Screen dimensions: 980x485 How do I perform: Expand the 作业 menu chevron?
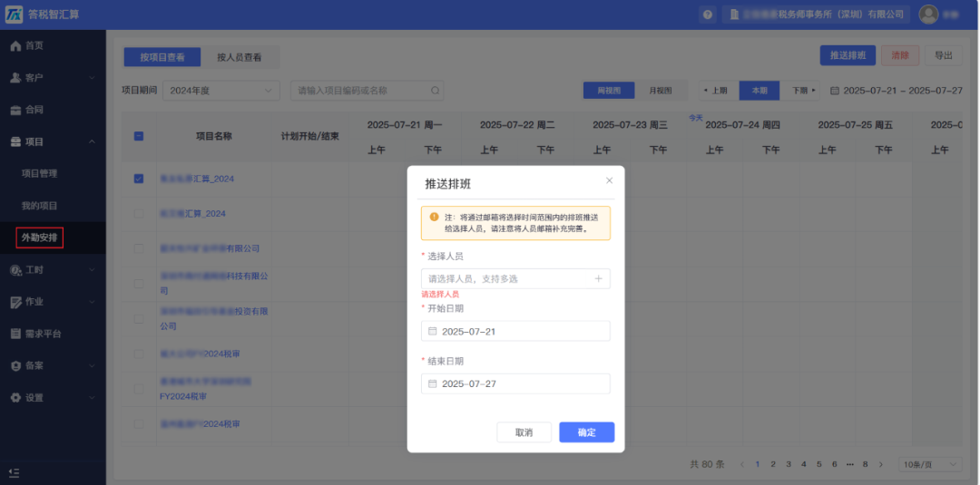point(92,302)
